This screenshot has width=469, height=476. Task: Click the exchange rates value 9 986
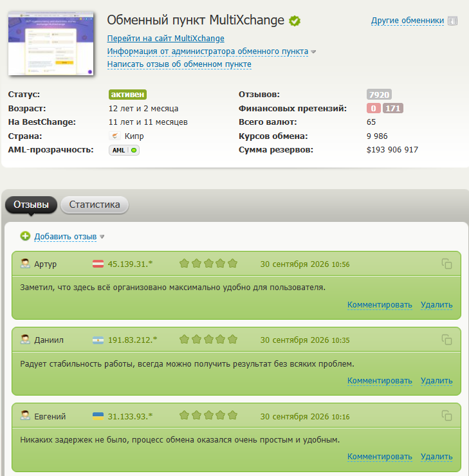[x=377, y=136]
